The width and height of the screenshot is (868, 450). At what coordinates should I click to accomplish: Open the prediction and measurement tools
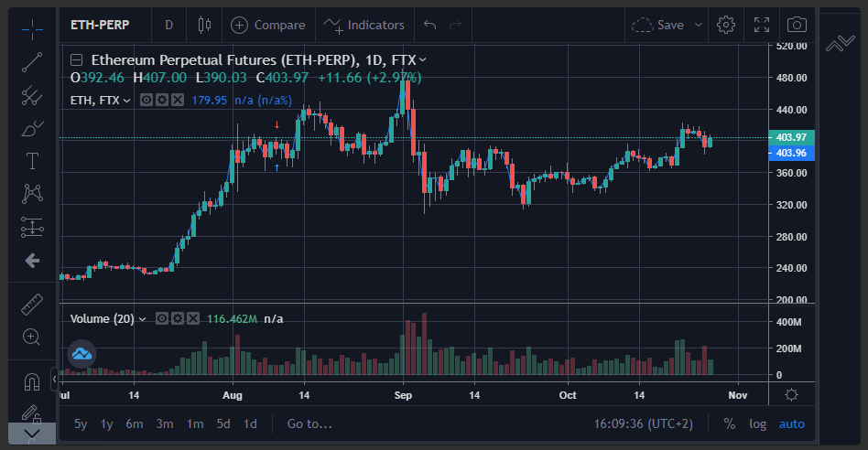point(32,227)
